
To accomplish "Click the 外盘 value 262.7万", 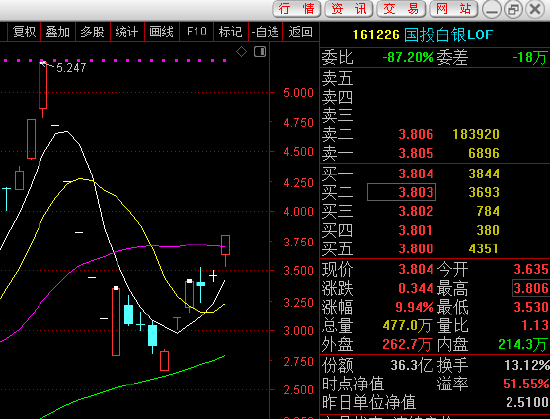I will coord(407,345).
